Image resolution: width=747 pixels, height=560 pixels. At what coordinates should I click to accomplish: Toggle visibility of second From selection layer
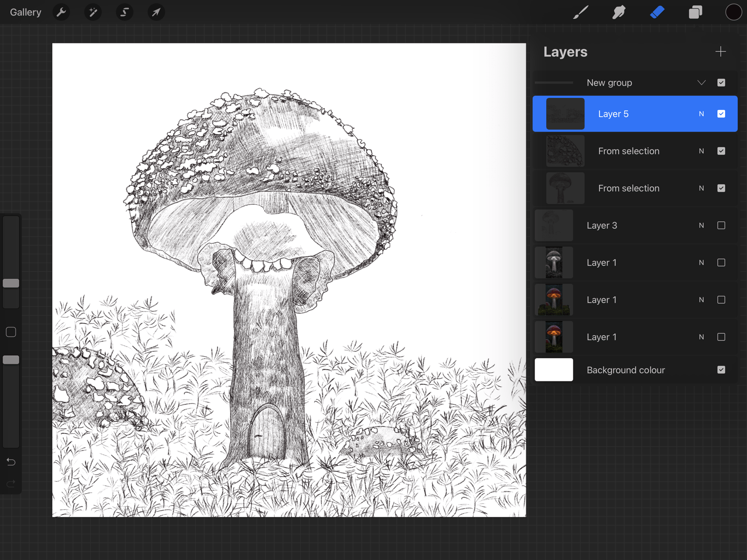[x=721, y=188]
